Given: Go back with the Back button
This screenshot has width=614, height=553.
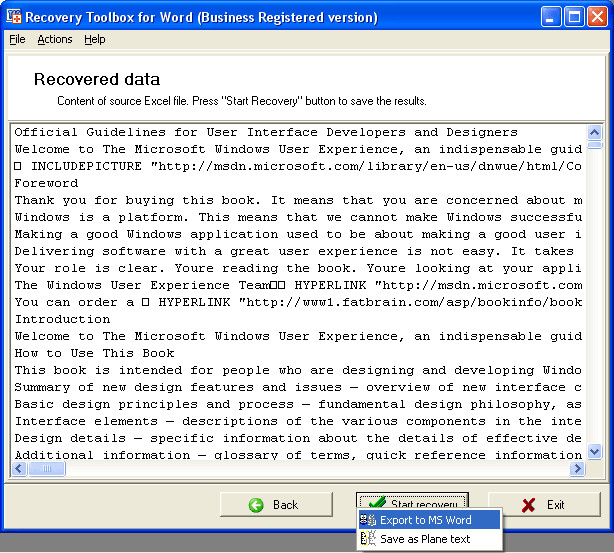Looking at the screenshot, I should coord(276,504).
